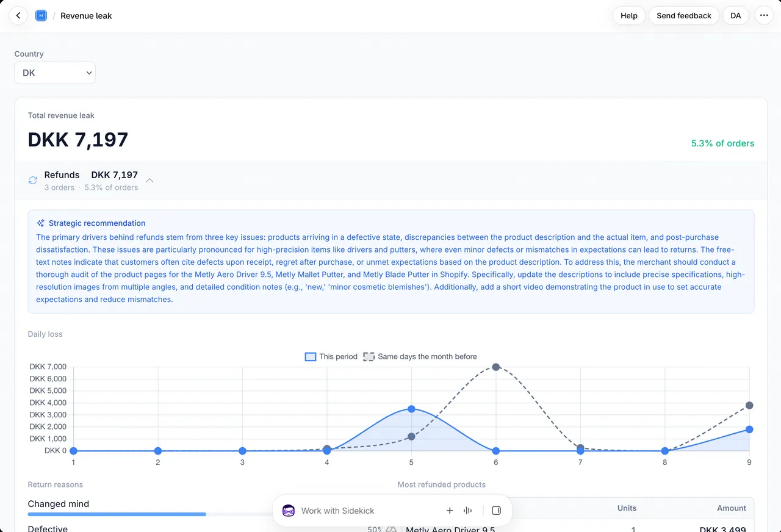Click the Strategic recommendation sparkle icon
The height and width of the screenshot is (532, 781).
coord(41,223)
